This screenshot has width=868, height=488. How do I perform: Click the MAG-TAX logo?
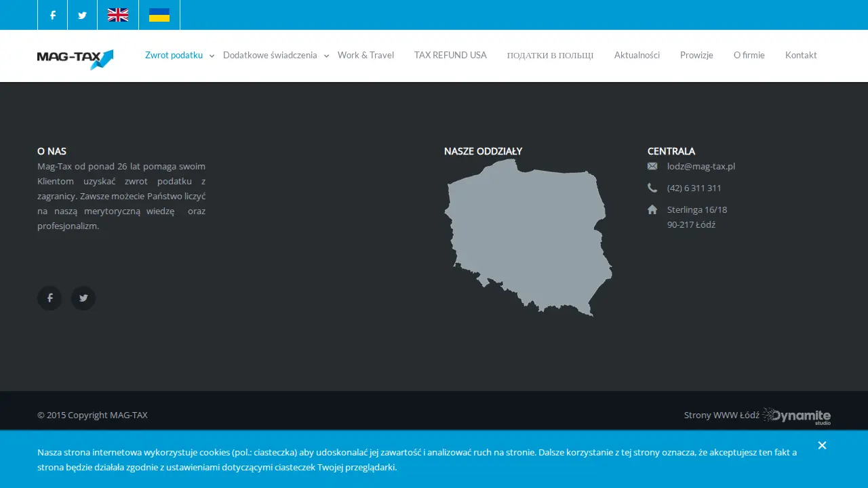75,59
